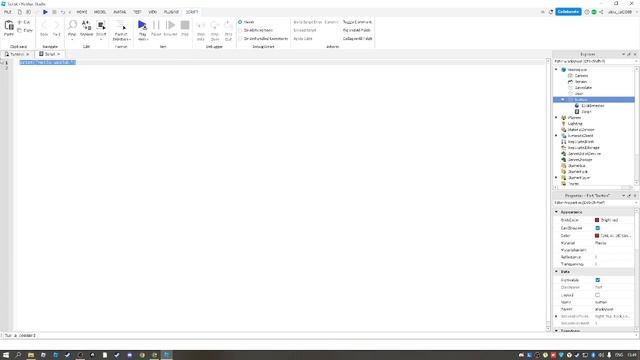
Task: Select ServerStorage in Explorer
Action: pos(580,160)
